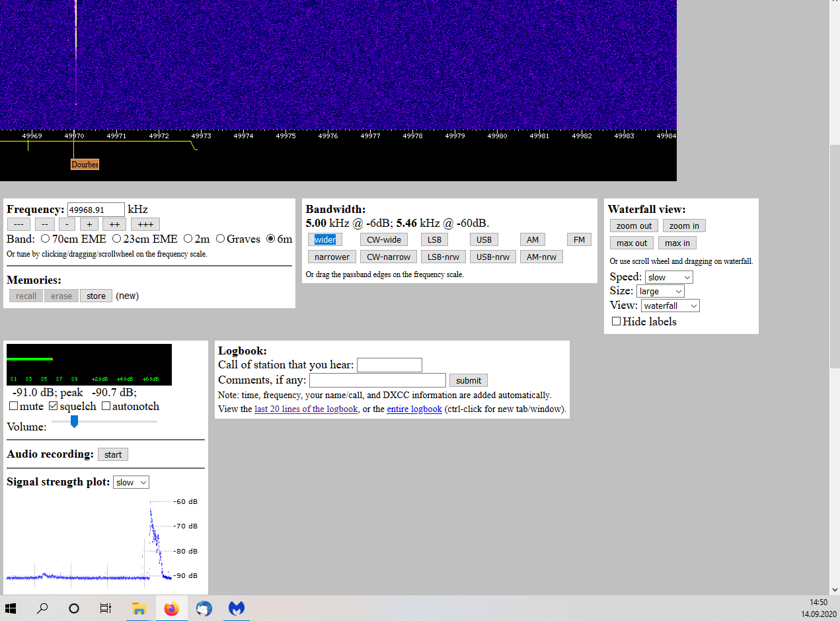Screen dimensions: 840x621
Task: Select 6m band radio button
Action: coord(271,239)
